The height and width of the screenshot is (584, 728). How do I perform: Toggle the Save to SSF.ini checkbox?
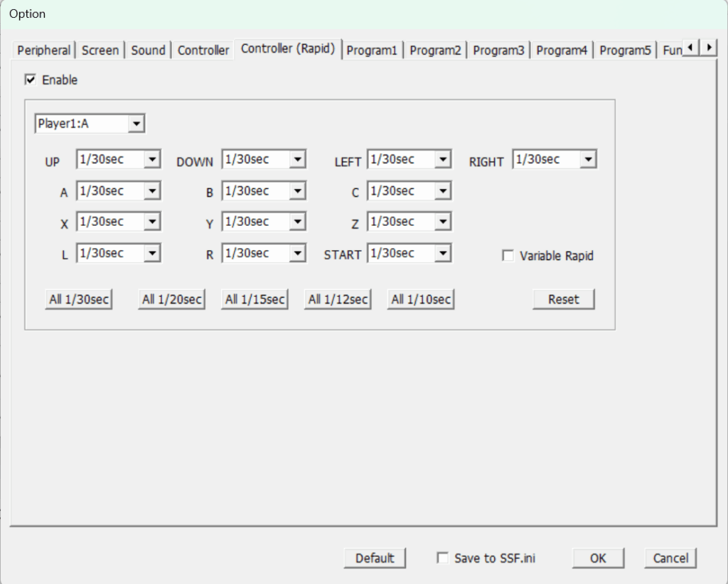442,558
